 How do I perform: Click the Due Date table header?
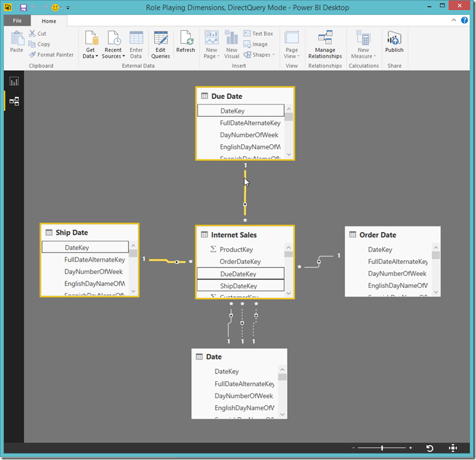click(245, 97)
